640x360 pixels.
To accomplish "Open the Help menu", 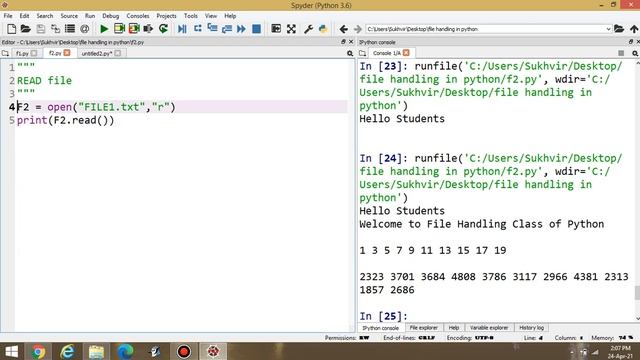I will coord(230,16).
